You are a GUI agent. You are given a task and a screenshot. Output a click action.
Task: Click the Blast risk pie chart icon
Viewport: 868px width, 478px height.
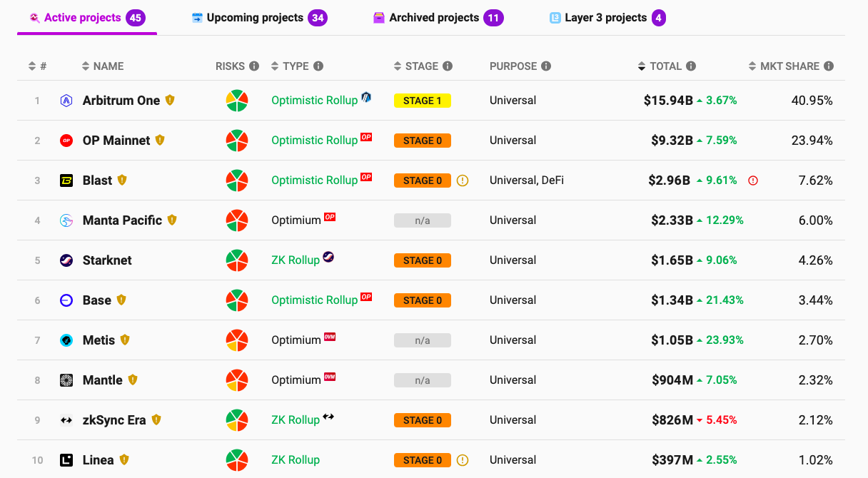(x=237, y=180)
